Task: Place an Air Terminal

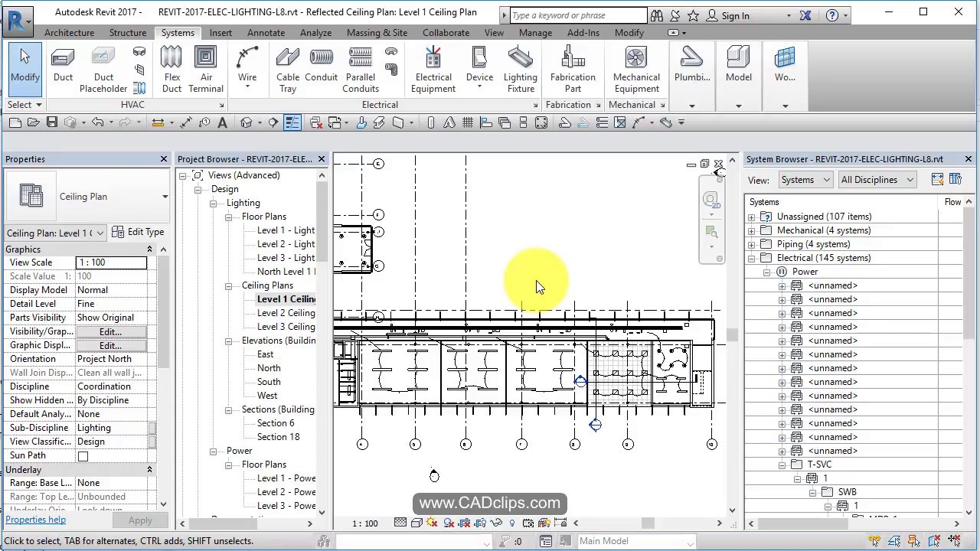Action: 205,67
